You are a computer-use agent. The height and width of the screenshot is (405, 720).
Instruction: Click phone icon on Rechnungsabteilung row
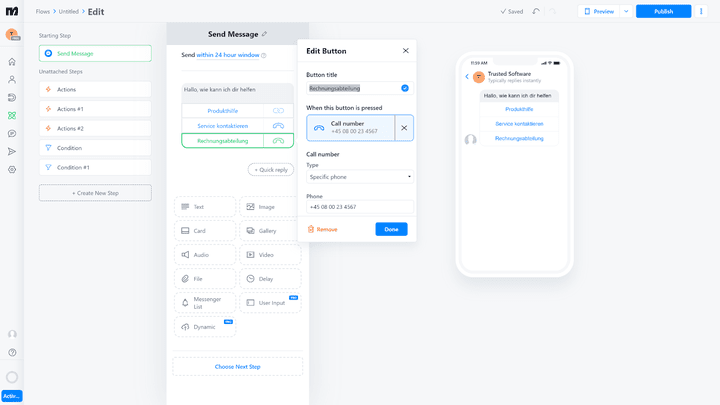click(x=278, y=141)
